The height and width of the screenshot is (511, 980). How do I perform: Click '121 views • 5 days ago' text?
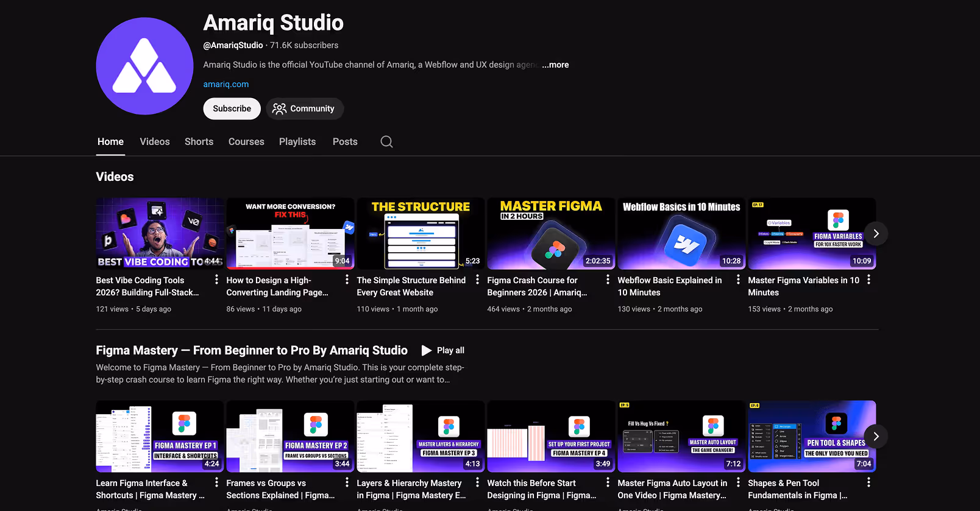pyautogui.click(x=133, y=309)
